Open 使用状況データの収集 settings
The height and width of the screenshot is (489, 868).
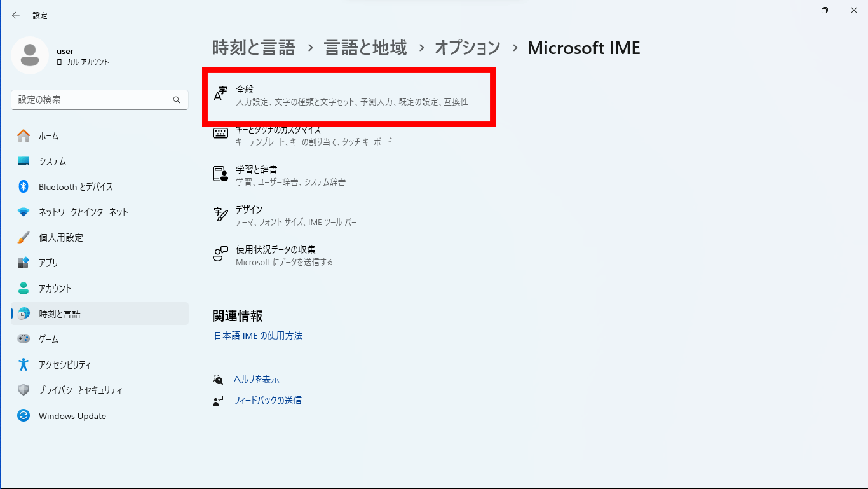348,254
